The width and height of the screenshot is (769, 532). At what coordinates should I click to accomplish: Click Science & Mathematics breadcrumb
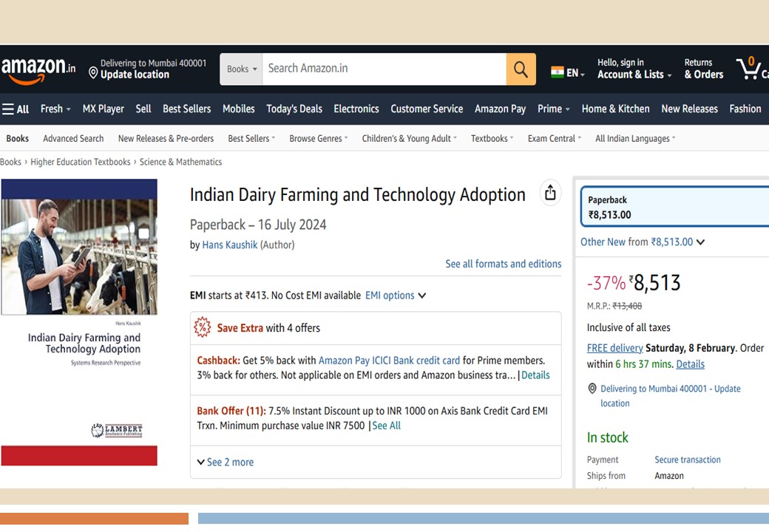tap(180, 162)
